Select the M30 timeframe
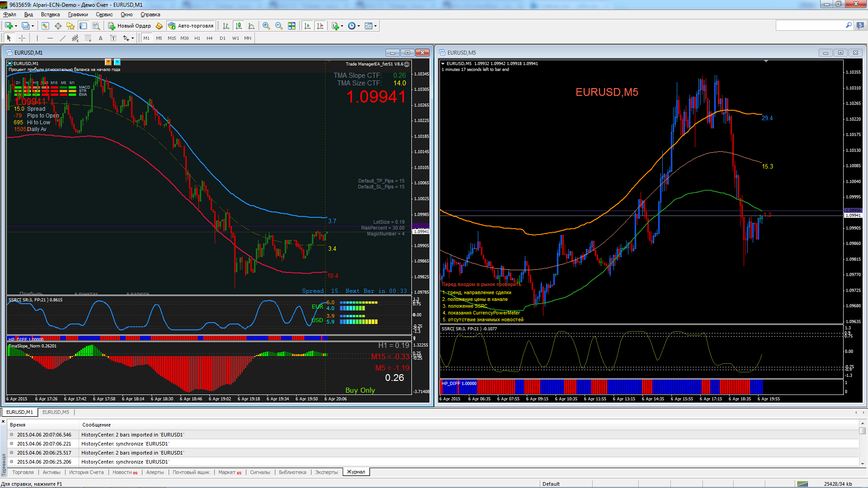The width and height of the screenshot is (868, 488). click(x=184, y=38)
